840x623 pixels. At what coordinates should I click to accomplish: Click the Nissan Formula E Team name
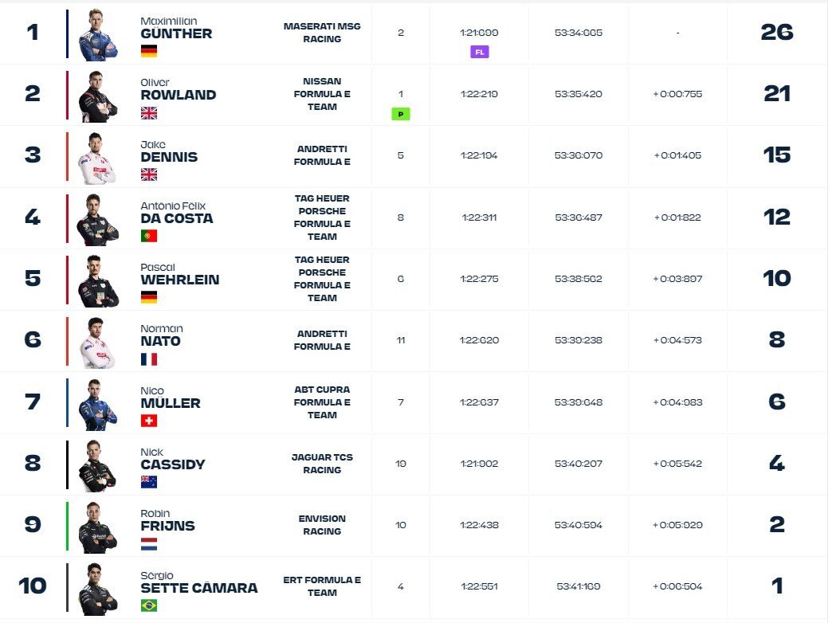pos(322,94)
